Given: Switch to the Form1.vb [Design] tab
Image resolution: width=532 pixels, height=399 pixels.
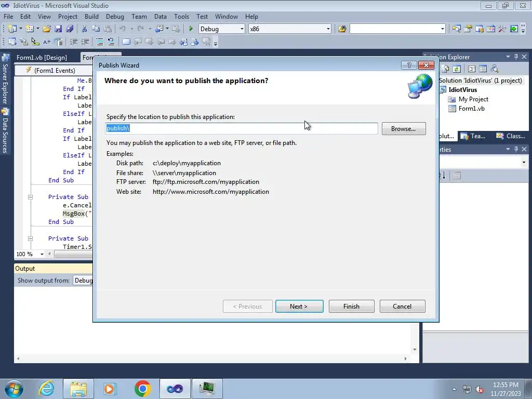Looking at the screenshot, I should pyautogui.click(x=42, y=57).
